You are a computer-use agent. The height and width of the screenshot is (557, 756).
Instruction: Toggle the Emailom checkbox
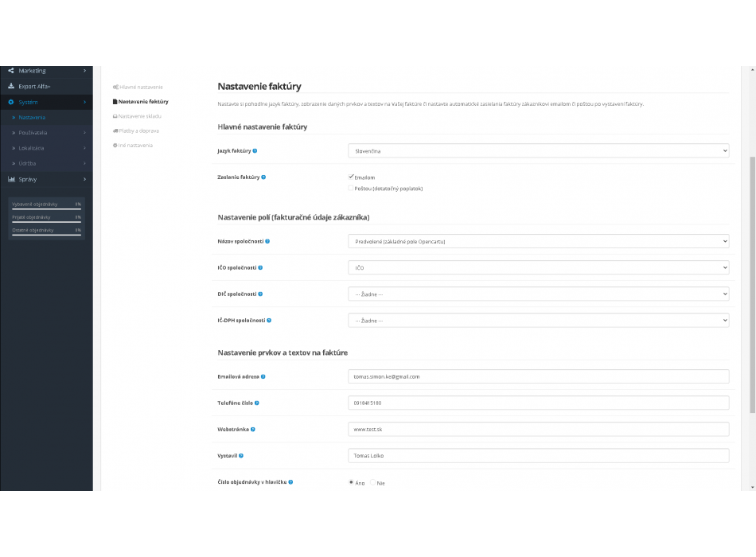click(351, 177)
